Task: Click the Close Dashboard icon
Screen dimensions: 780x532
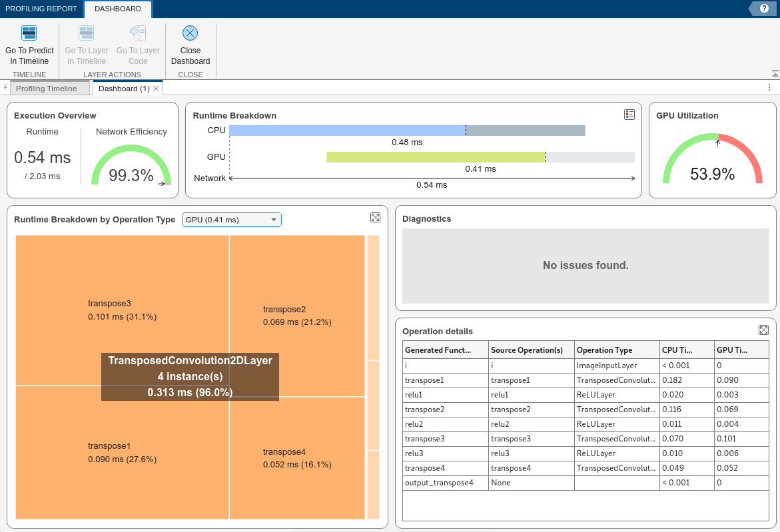Action: pos(191,33)
